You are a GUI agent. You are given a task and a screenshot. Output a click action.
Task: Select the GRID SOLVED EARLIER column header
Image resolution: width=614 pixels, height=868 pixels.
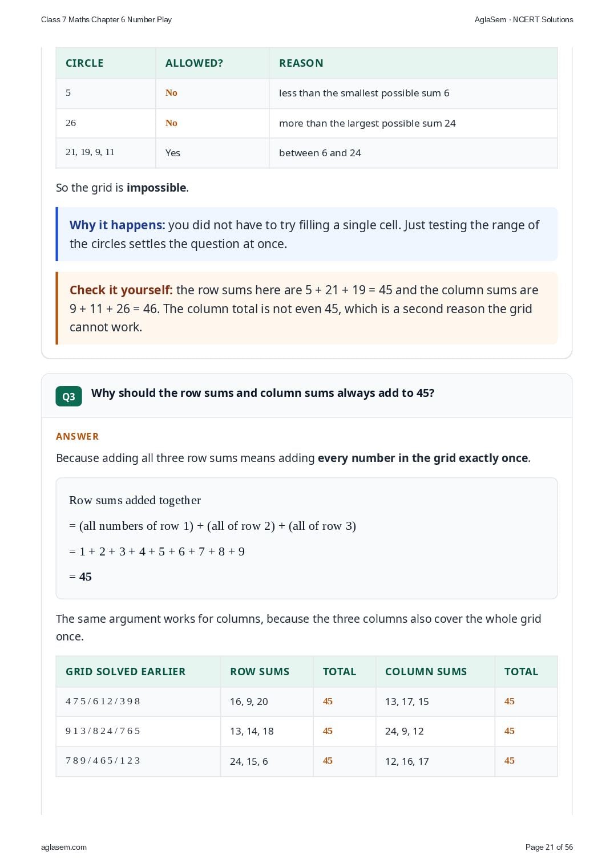coord(126,672)
